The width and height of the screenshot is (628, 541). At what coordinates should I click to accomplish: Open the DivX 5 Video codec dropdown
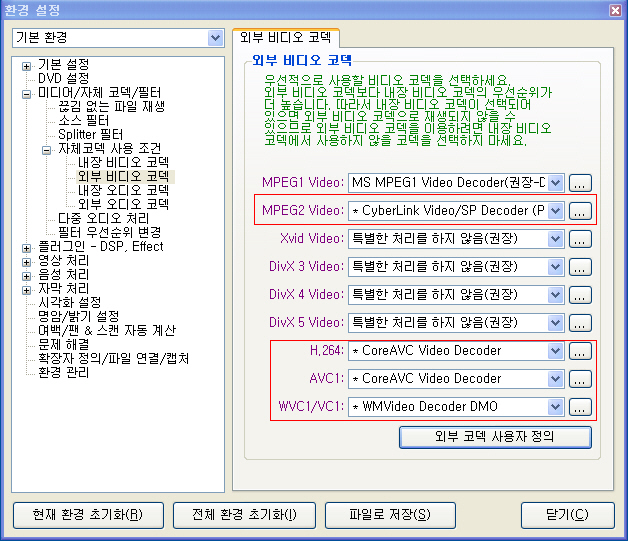point(556,323)
